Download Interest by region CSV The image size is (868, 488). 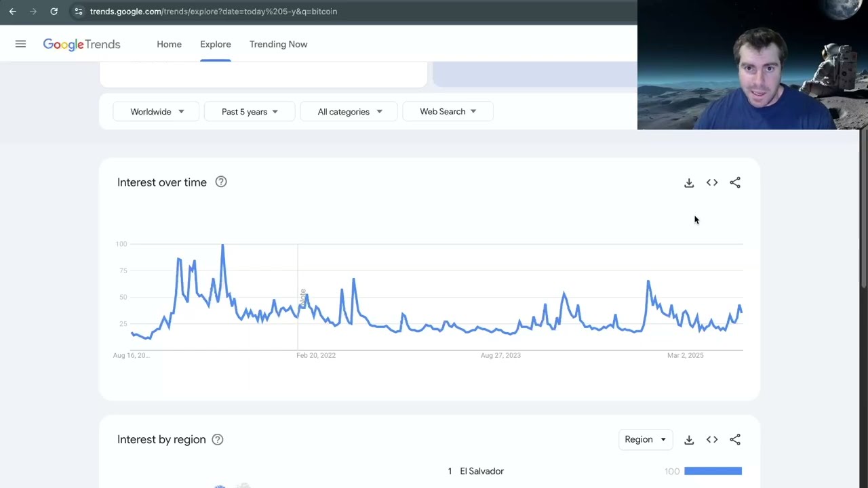689,440
